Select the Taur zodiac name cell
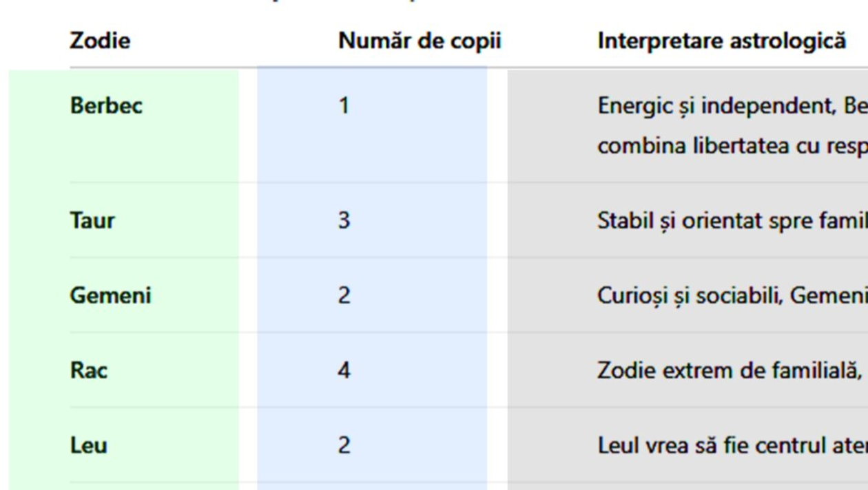868x490 pixels. point(92,220)
